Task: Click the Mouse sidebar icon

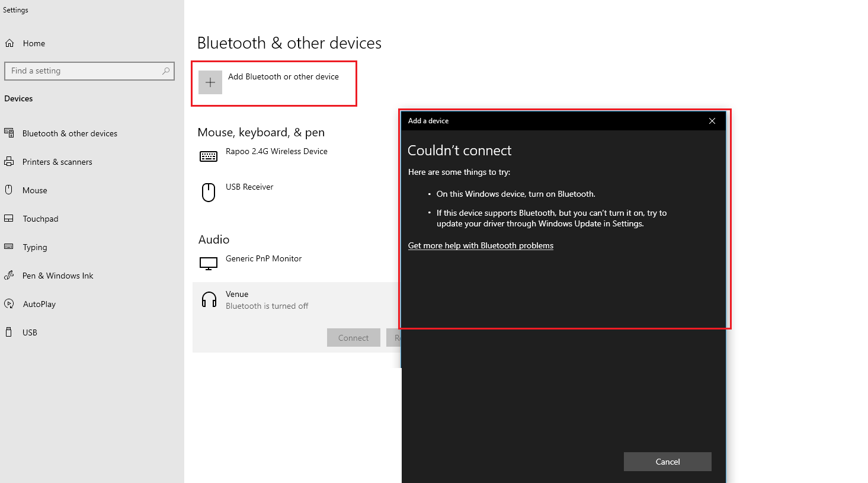Action: point(9,190)
